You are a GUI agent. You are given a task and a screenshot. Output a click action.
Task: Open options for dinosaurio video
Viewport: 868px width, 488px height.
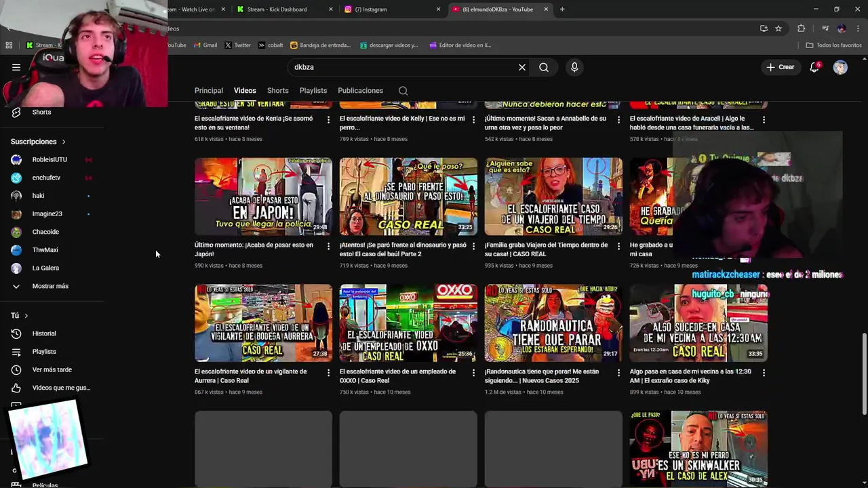pyautogui.click(x=474, y=246)
